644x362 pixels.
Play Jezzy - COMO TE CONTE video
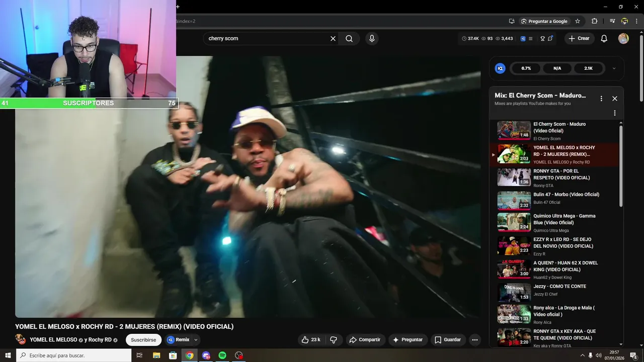tap(556, 292)
